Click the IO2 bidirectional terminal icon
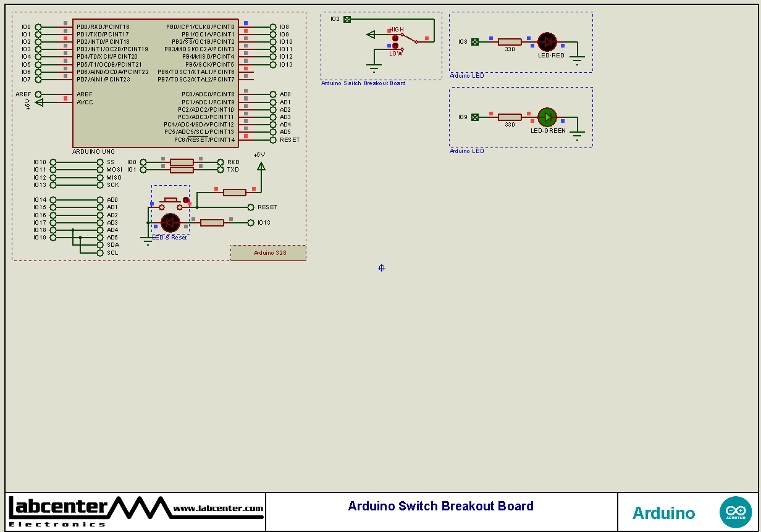This screenshot has height=532, width=761. (x=347, y=18)
